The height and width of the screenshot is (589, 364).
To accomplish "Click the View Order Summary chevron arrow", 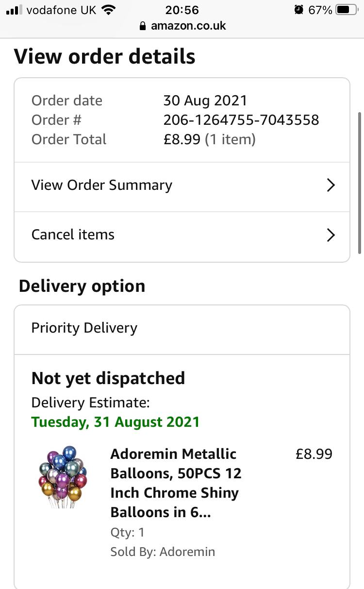I will point(331,185).
